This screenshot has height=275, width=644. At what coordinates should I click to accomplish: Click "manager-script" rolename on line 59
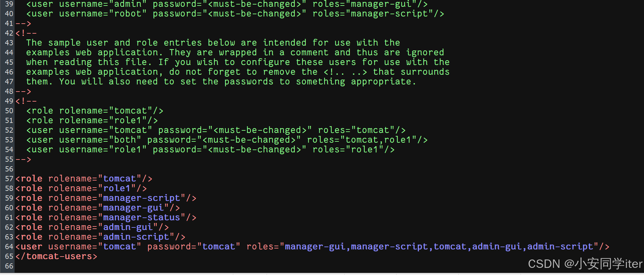142,198
